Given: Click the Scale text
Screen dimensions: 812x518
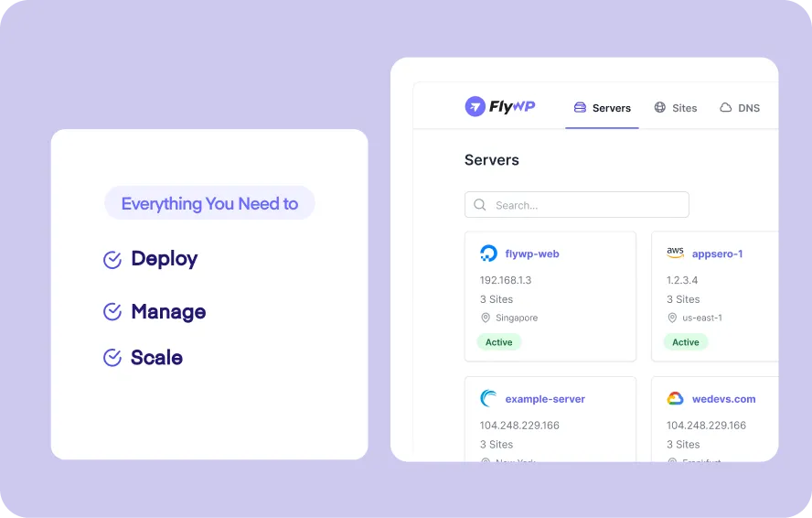Looking at the screenshot, I should (x=156, y=358).
